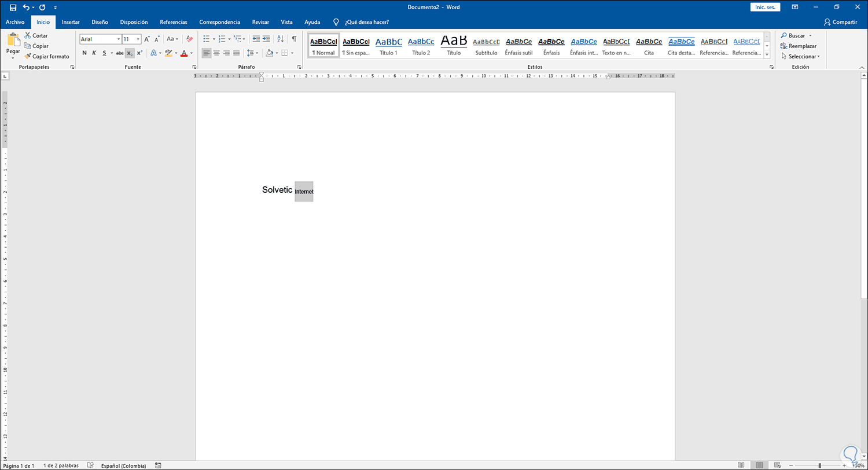Toggle subscript formatting off

130,53
